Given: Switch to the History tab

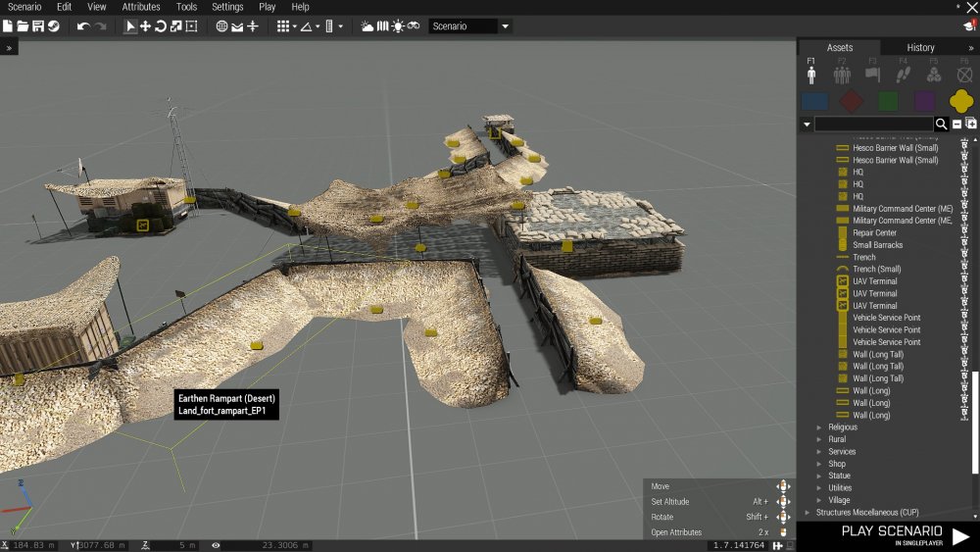Looking at the screenshot, I should 920,47.
